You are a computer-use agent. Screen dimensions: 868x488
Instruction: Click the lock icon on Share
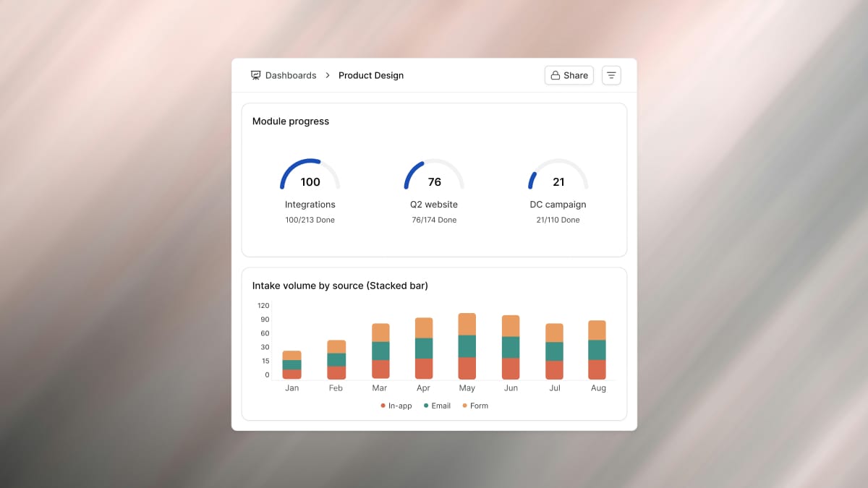556,75
